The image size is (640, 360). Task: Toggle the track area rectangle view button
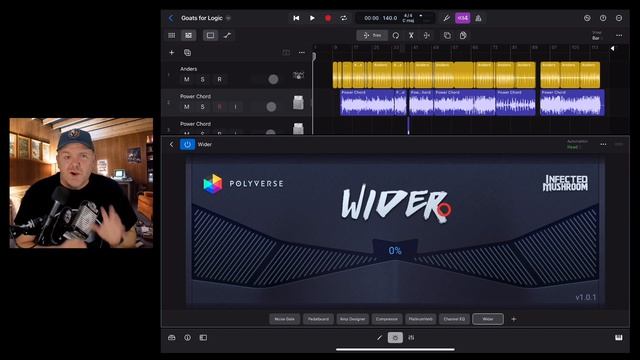pos(210,36)
